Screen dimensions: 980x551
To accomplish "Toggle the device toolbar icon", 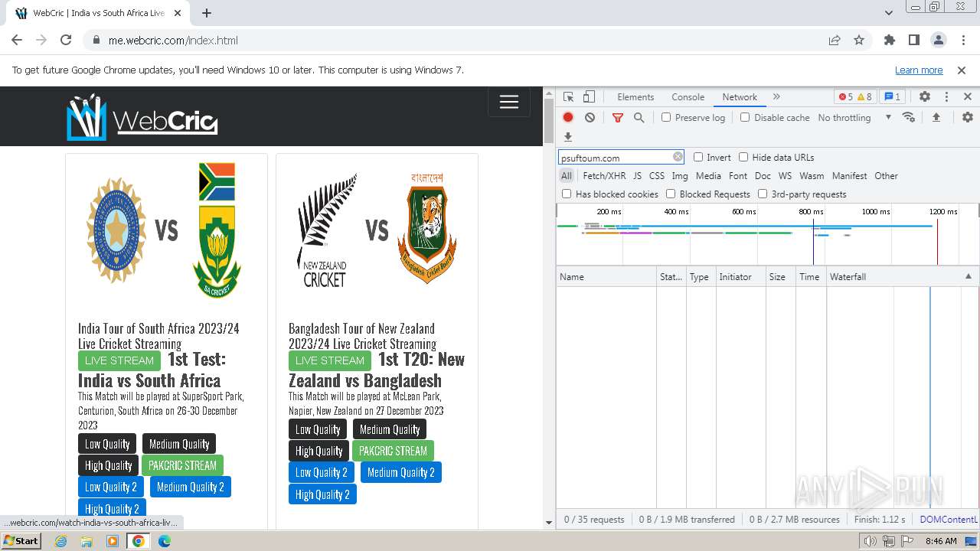I will [x=589, y=97].
